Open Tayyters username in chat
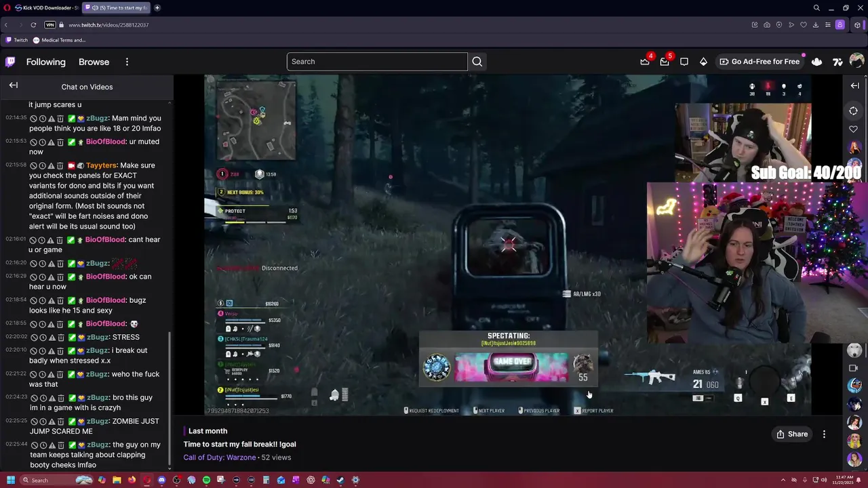This screenshot has width=868, height=488. (102, 165)
